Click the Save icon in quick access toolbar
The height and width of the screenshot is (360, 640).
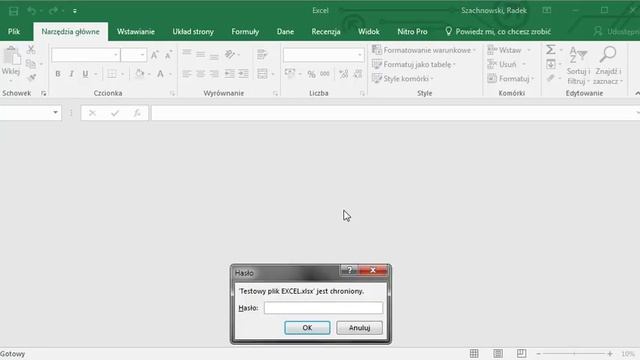[13, 11]
